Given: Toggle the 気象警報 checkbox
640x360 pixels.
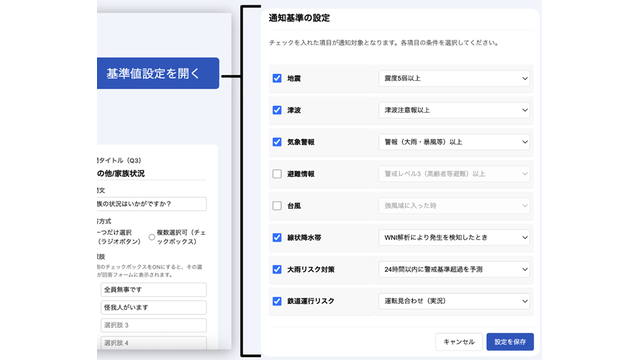Looking at the screenshot, I should tap(277, 142).
